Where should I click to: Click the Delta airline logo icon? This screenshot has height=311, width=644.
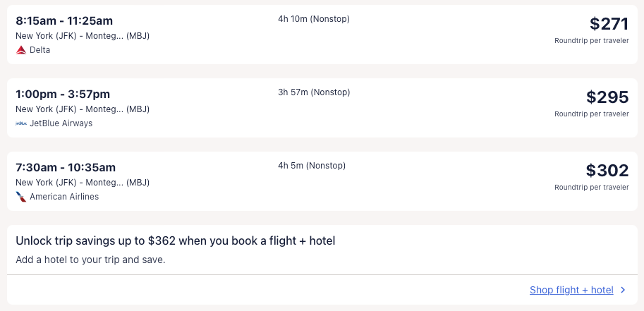pos(21,50)
